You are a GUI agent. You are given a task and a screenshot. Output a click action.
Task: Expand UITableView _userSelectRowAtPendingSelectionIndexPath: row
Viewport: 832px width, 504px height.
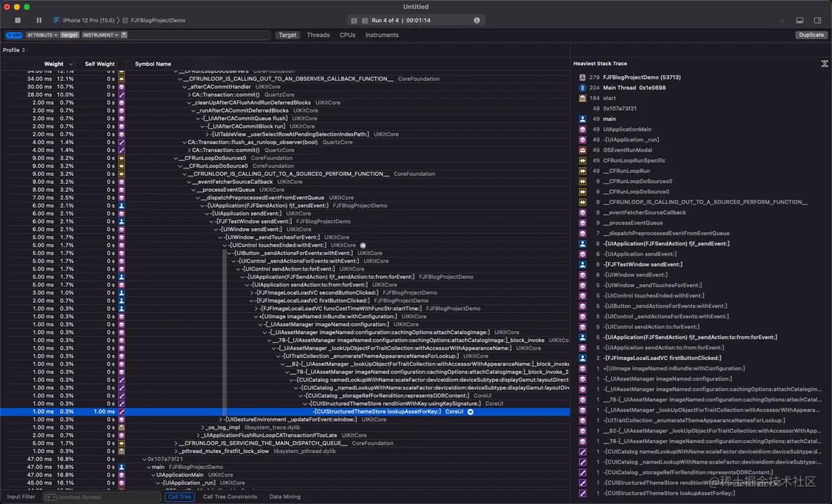click(208, 134)
